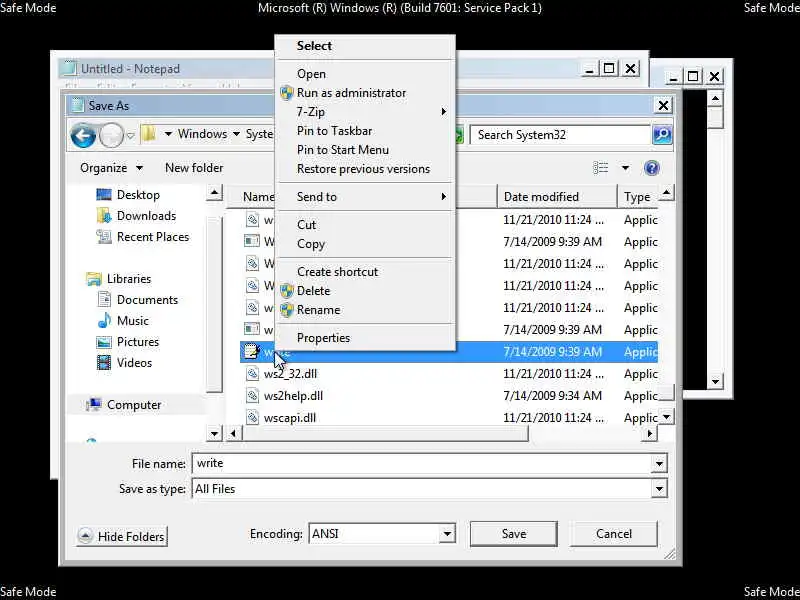Choose Rename in context menu

(x=365, y=310)
